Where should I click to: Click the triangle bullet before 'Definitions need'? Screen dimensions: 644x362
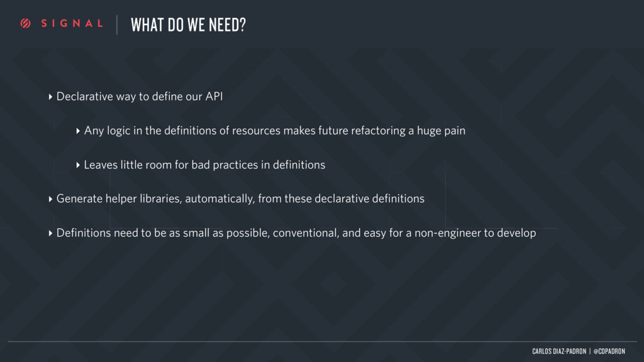coord(50,233)
